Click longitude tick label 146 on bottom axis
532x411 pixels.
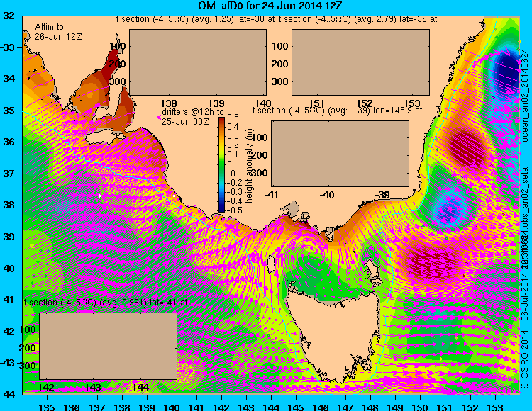pos(321,407)
